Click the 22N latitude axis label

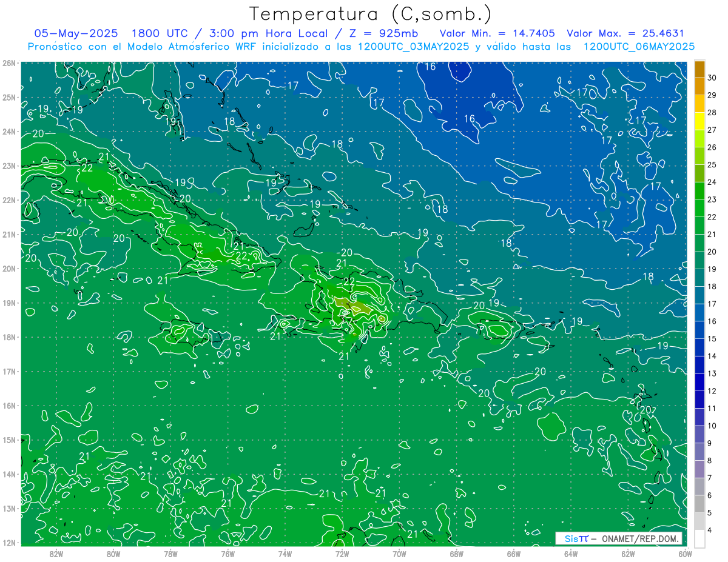point(8,200)
